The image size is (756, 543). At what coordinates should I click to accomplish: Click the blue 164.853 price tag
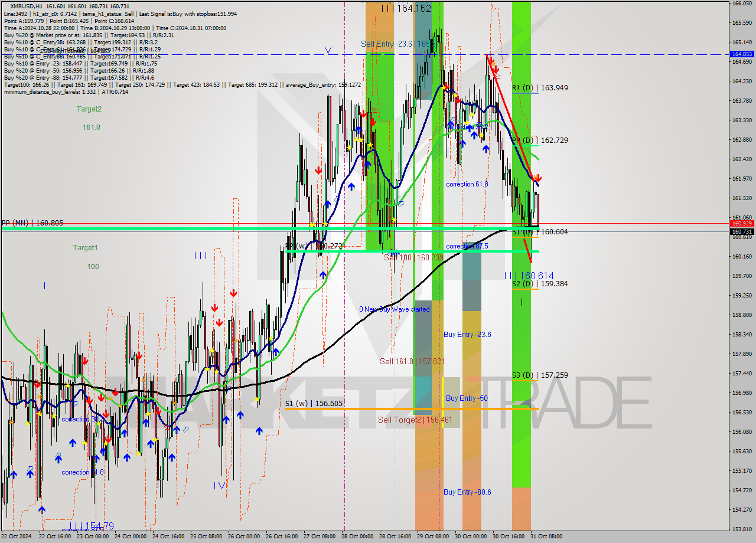coord(742,54)
